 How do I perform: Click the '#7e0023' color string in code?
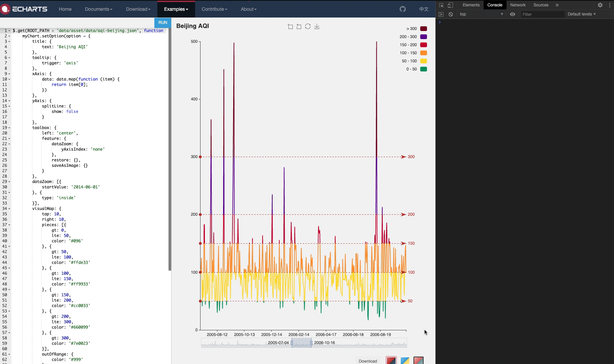pyautogui.click(x=80, y=343)
